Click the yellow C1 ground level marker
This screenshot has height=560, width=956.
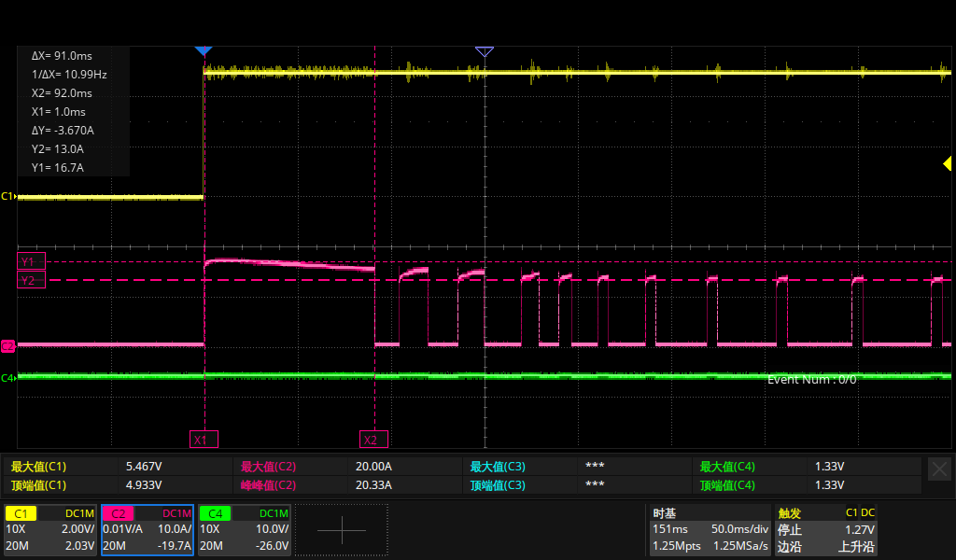[x=7, y=196]
